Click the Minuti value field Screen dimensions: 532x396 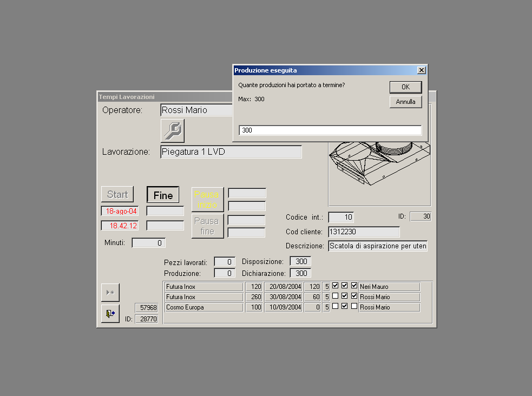coord(149,243)
